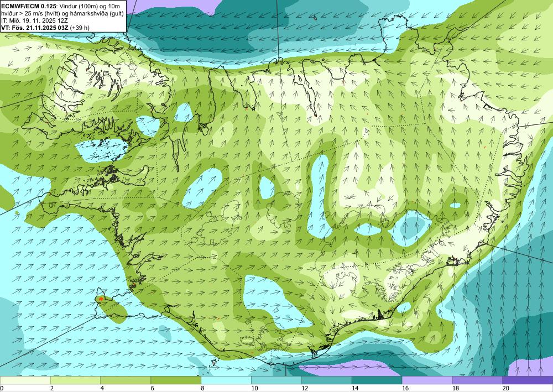The image size is (553, 392).
Task: Click the darker green 6–8 m/s legend swatch
Action: click(x=176, y=380)
